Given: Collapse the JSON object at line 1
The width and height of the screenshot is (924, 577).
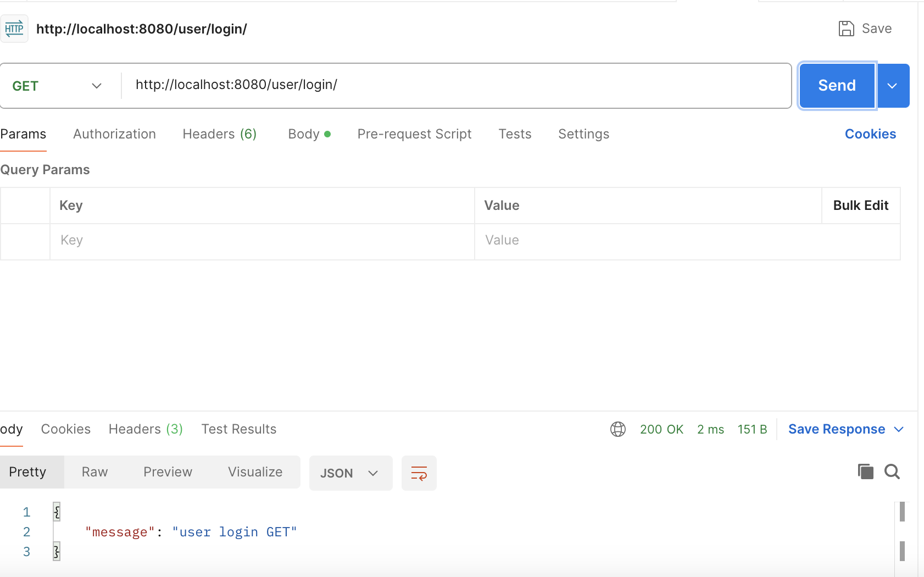Looking at the screenshot, I should pyautogui.click(x=57, y=512).
